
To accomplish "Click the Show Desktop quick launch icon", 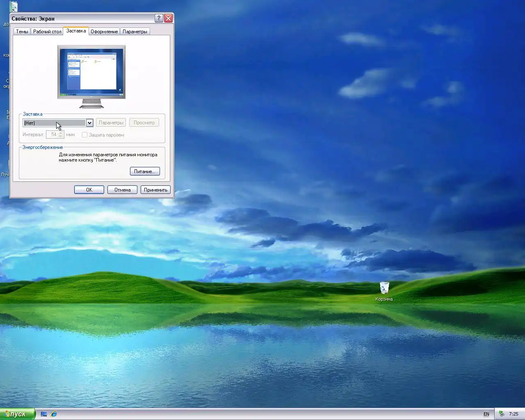I will 44,414.
